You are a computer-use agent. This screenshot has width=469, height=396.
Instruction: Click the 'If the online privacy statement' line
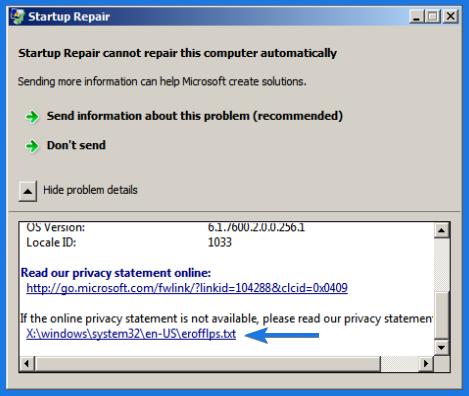coord(227,319)
